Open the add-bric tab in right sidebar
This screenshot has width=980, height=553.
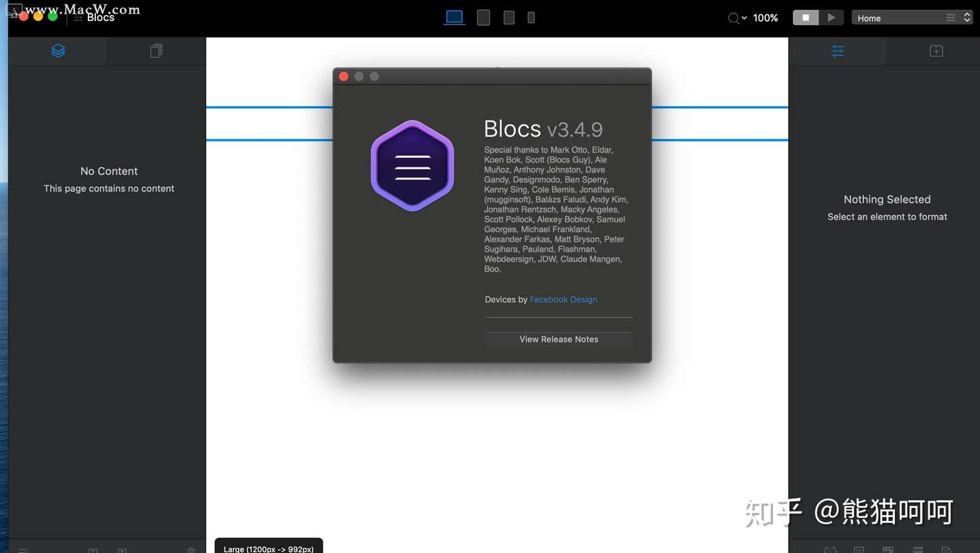[x=936, y=50]
